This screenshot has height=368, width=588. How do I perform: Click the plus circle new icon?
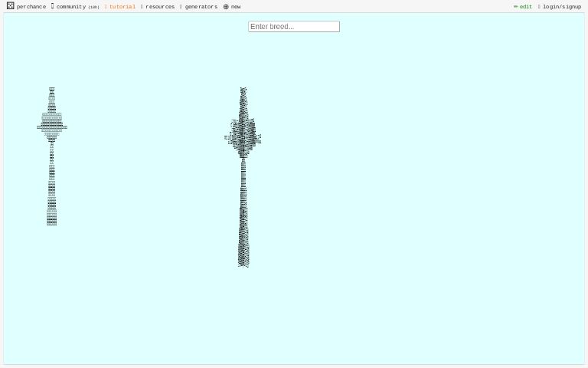pyautogui.click(x=226, y=7)
